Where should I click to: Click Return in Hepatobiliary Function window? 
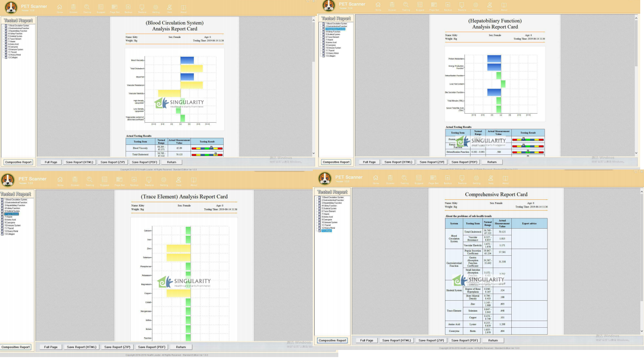click(492, 162)
